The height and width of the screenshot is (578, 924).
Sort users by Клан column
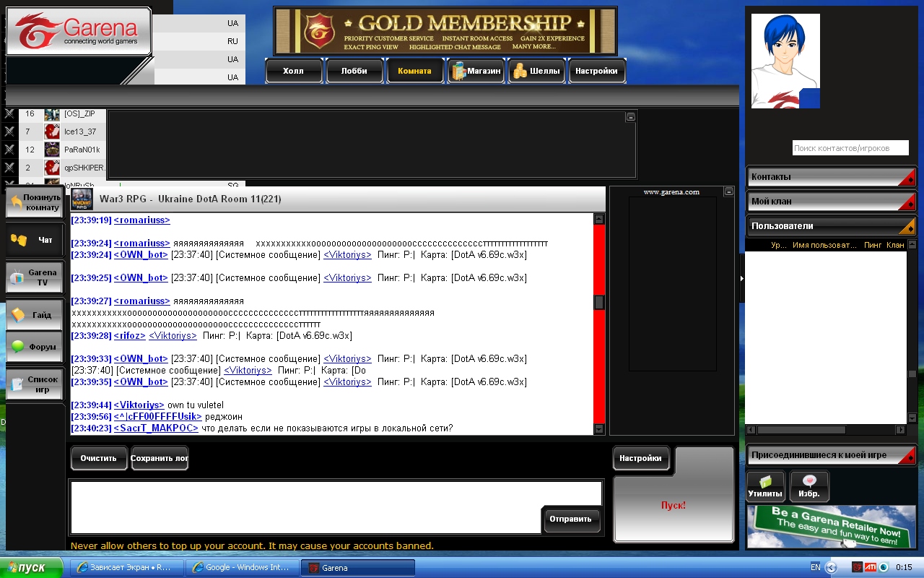tap(895, 245)
